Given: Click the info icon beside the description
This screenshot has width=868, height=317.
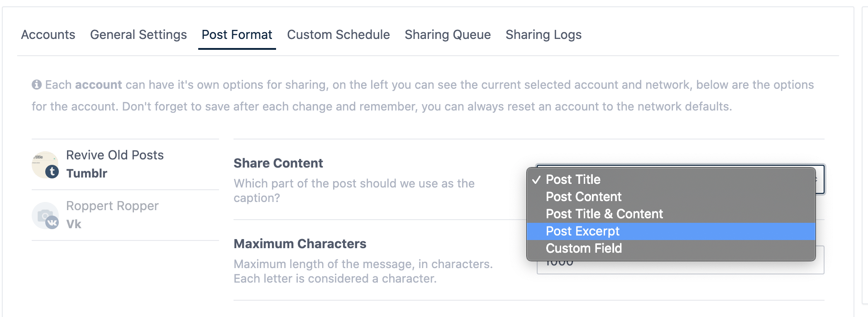Looking at the screenshot, I should coord(37,85).
